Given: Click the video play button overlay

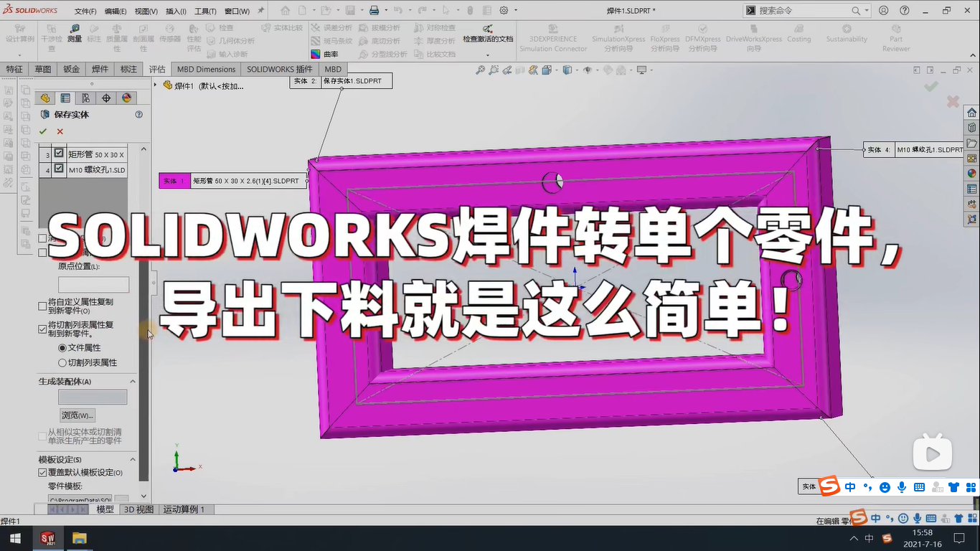Looking at the screenshot, I should click(x=933, y=452).
